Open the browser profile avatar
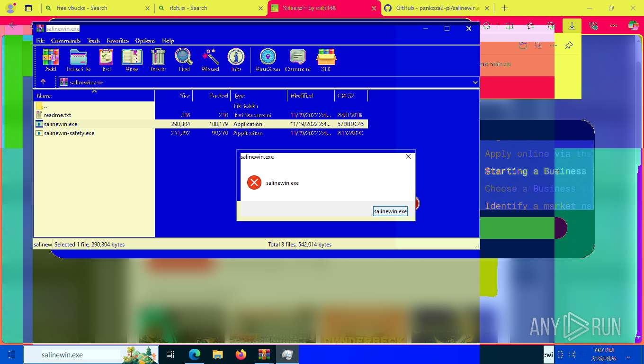This screenshot has height=364, width=644. 10,8
